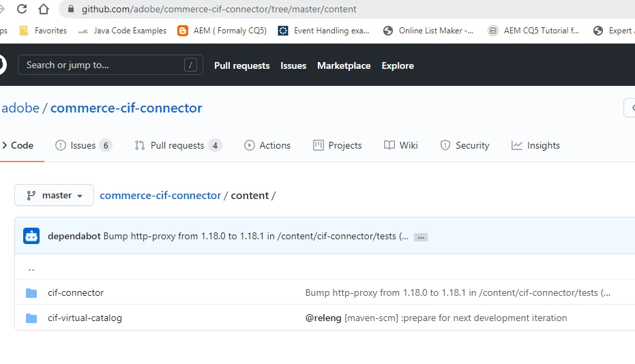Screen dimensions: 635x364
Task: Open Event Handling exa... bookmark
Action: [323, 31]
